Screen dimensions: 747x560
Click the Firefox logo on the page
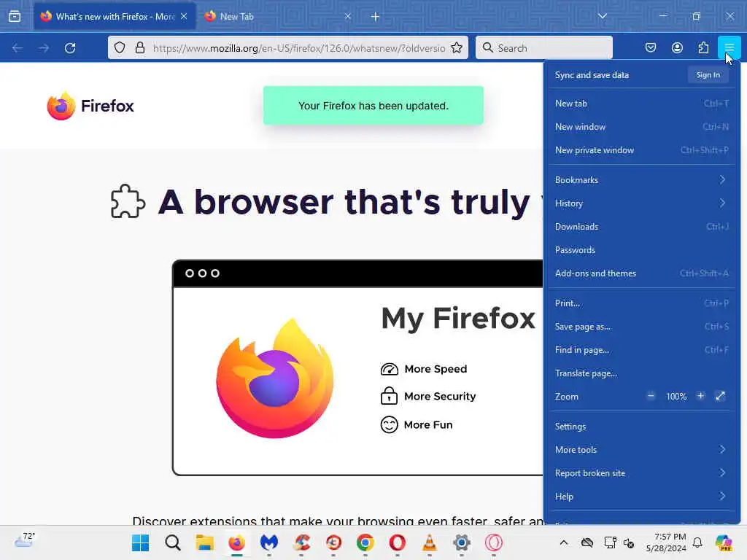coord(90,106)
